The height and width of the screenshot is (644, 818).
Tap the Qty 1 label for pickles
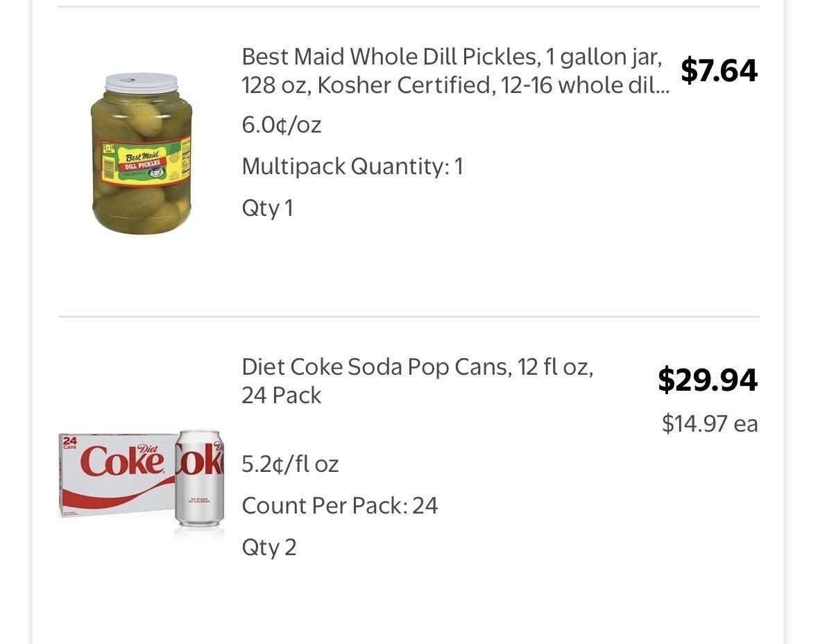point(267,208)
